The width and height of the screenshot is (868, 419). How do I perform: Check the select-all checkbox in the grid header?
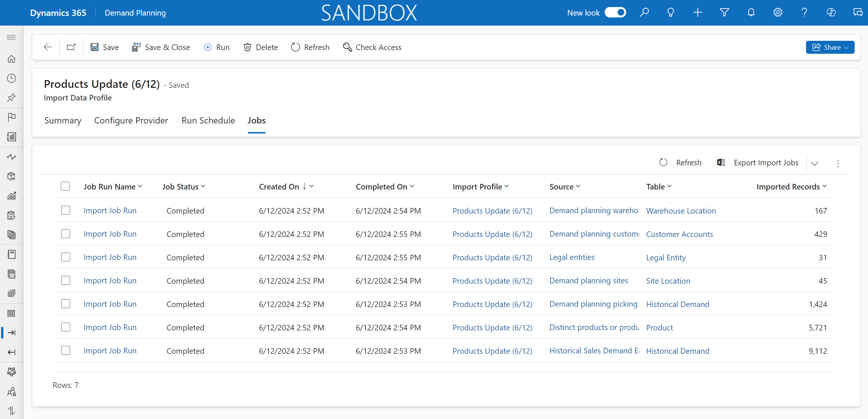(65, 186)
